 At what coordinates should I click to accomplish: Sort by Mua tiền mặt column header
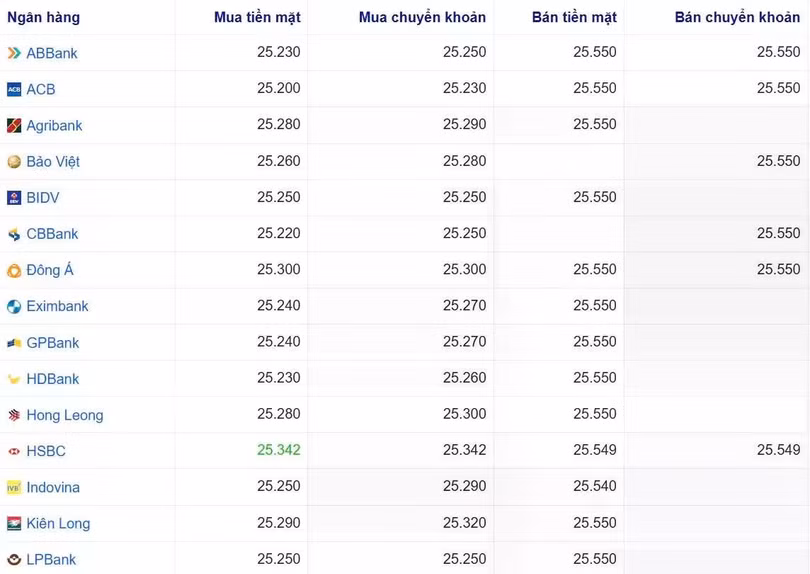257,17
